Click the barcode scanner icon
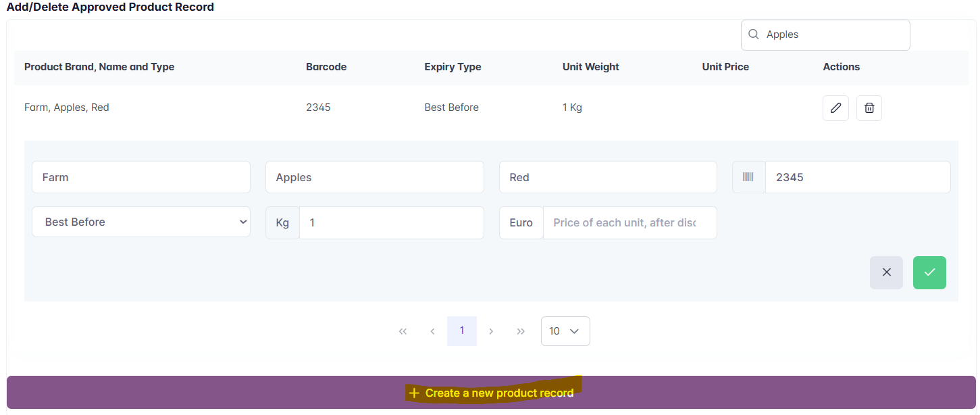Image resolution: width=980 pixels, height=415 pixels. tap(748, 177)
